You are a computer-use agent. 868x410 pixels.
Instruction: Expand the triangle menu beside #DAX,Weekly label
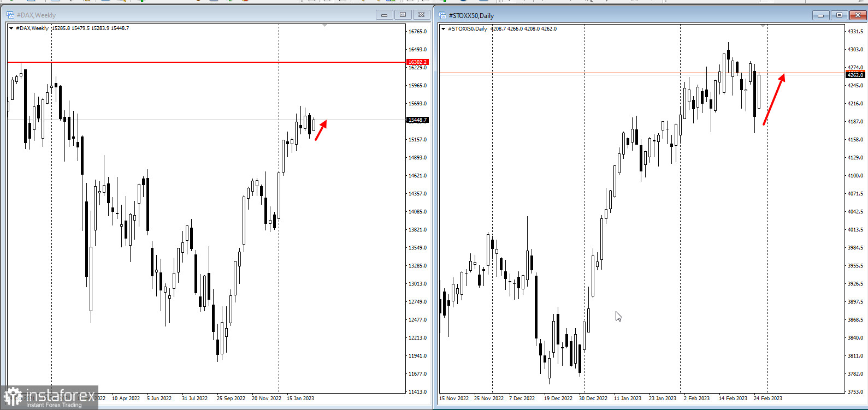pyautogui.click(x=11, y=28)
